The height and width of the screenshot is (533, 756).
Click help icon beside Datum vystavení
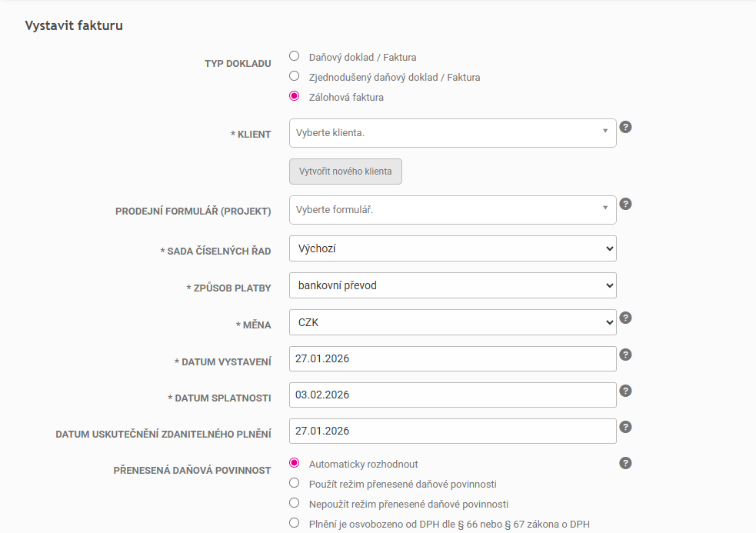tap(626, 355)
